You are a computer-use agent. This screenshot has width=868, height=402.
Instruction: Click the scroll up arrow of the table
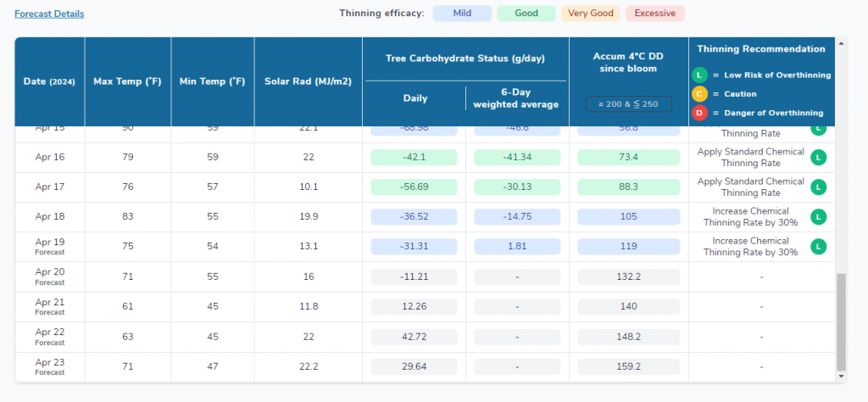[841, 42]
